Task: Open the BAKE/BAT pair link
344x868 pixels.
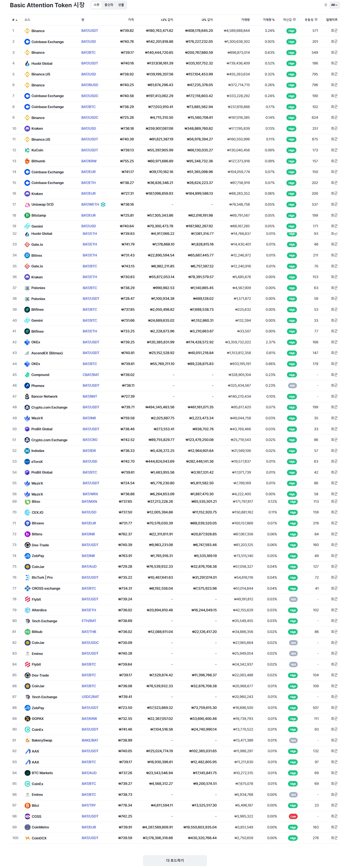Action: (90, 740)
